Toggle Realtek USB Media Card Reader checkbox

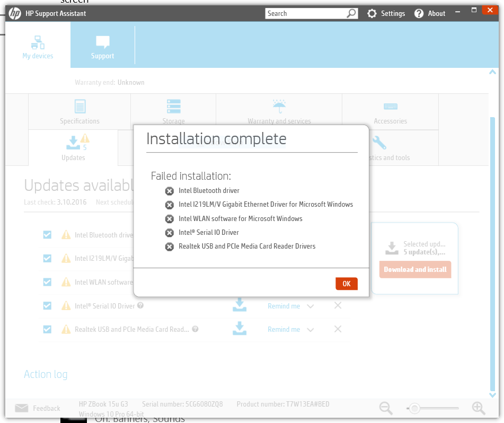47,329
